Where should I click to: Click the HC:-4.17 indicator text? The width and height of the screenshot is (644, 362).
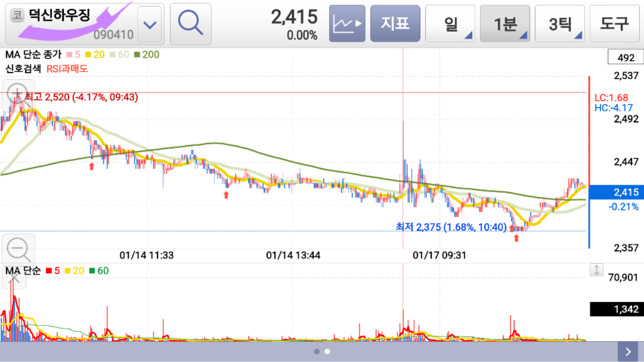613,108
